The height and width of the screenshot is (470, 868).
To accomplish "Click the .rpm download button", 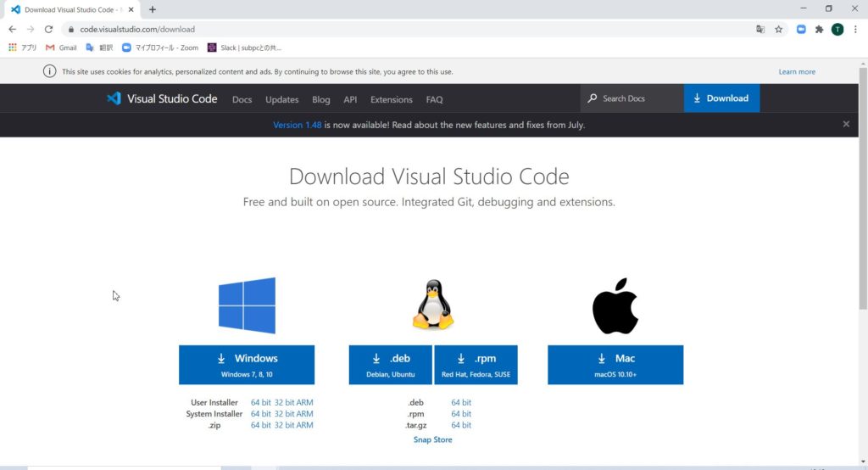I will 476,365.
